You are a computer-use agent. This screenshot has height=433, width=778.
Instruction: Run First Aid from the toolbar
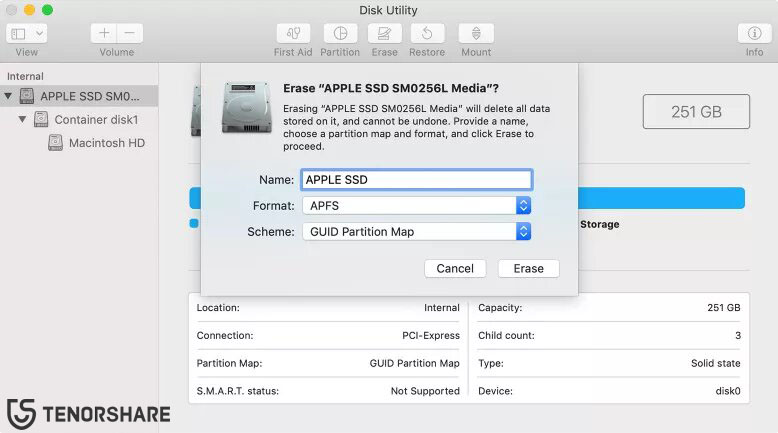(293, 33)
